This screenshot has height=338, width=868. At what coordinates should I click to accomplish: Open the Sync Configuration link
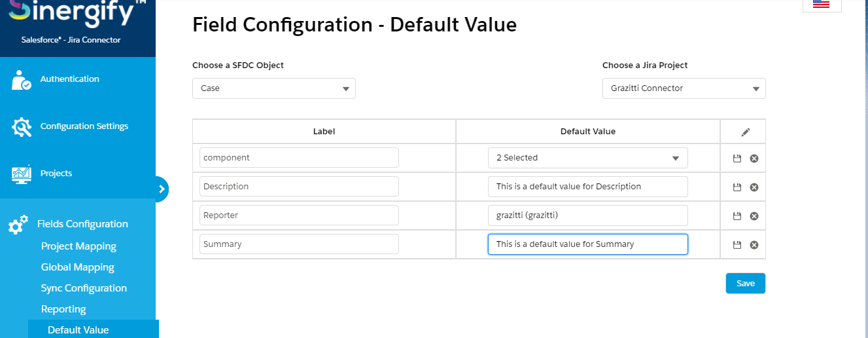click(84, 288)
